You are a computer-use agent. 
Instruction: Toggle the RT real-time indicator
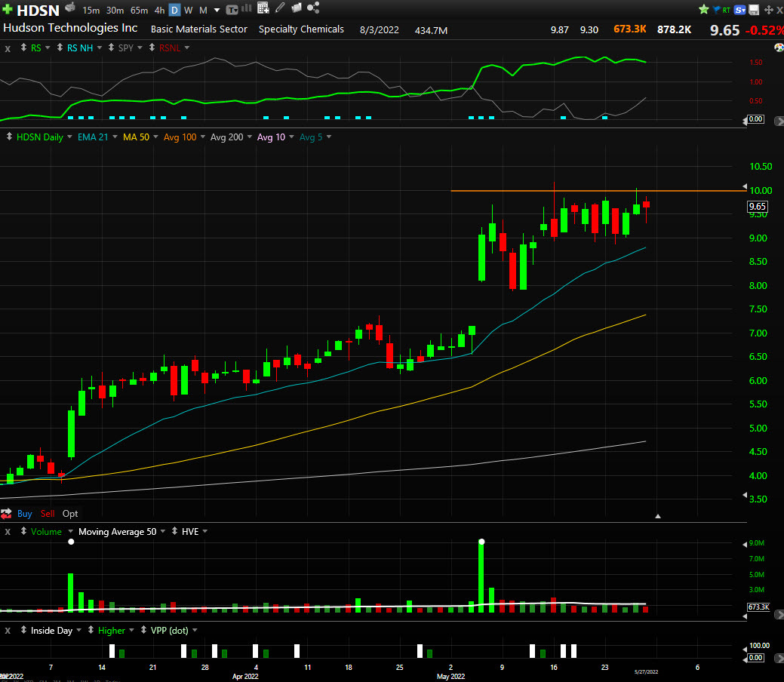[x=727, y=10]
